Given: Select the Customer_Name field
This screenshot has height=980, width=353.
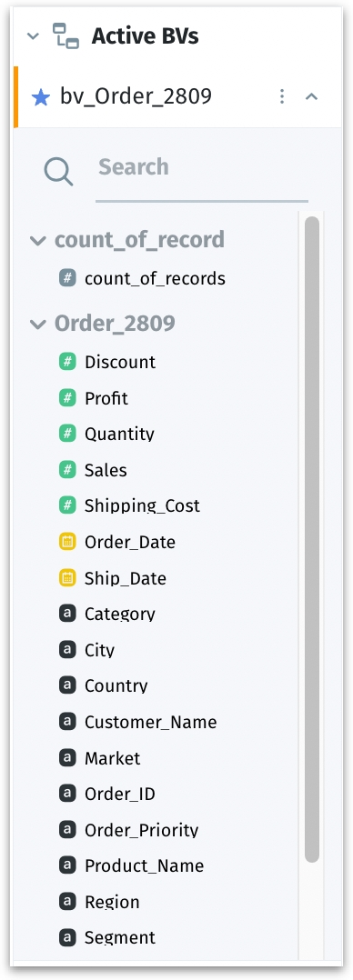Looking at the screenshot, I should 150,722.
